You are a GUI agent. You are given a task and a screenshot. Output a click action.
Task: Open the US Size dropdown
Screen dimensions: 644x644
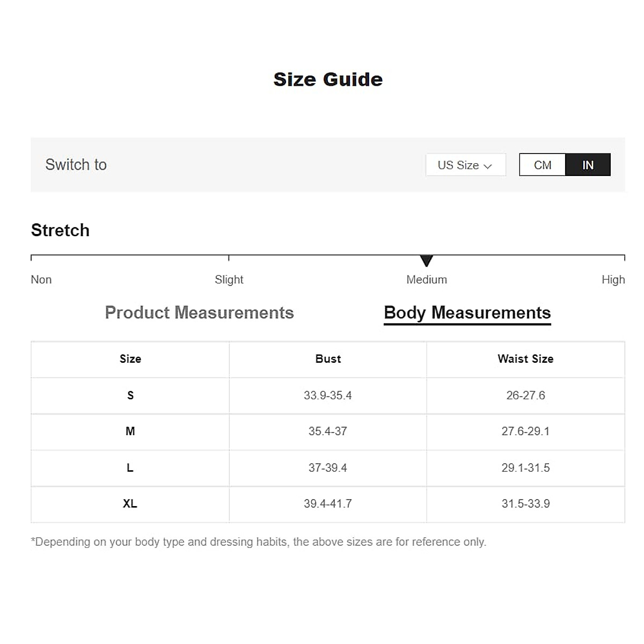[465, 165]
